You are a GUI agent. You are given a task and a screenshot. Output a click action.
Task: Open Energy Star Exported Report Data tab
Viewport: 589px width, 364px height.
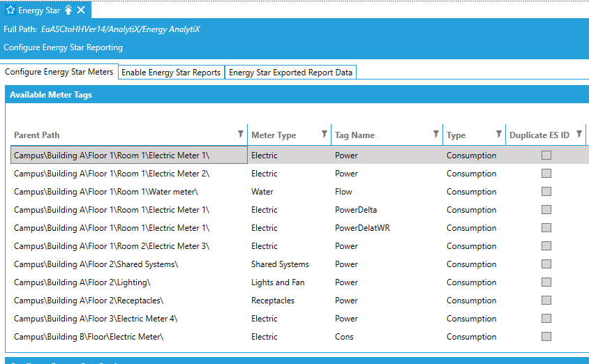[x=290, y=73]
